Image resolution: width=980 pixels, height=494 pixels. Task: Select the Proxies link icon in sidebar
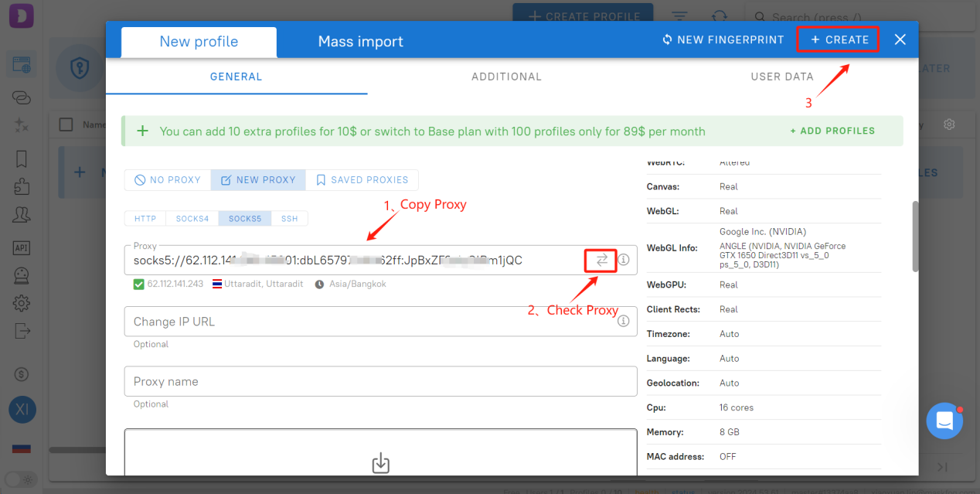[x=21, y=97]
